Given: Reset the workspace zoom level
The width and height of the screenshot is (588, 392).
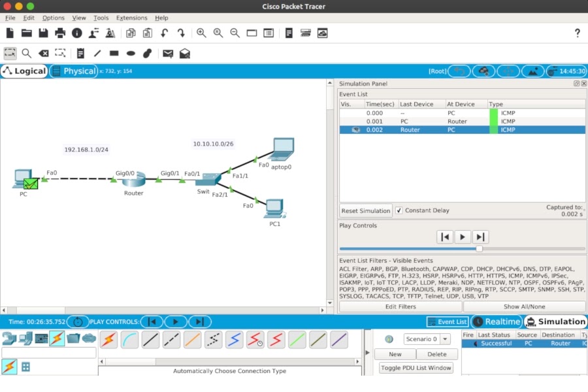Looking at the screenshot, I should point(218,33).
